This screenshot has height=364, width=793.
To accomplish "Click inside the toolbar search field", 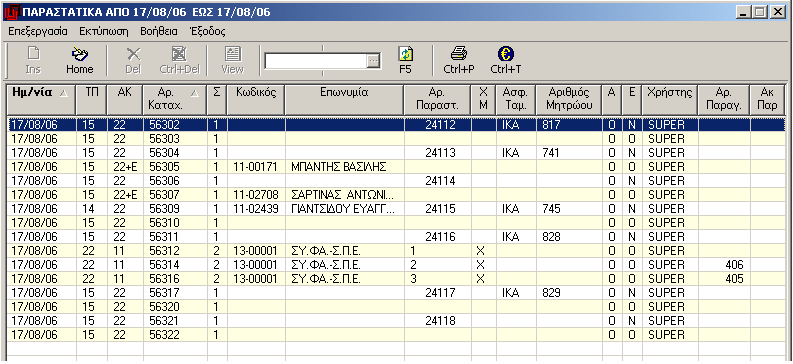I will pyautogui.click(x=316, y=61).
